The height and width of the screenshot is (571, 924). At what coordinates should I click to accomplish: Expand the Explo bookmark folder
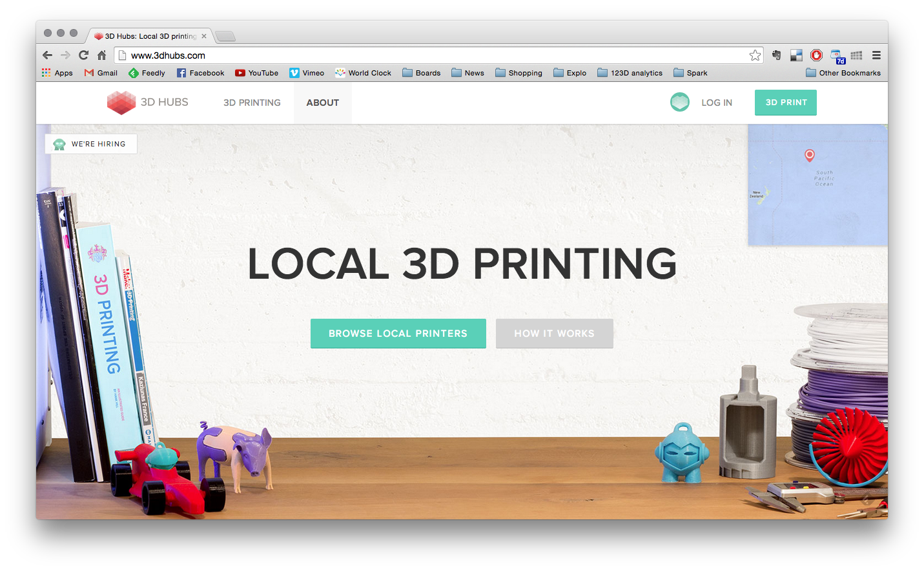pyautogui.click(x=570, y=73)
